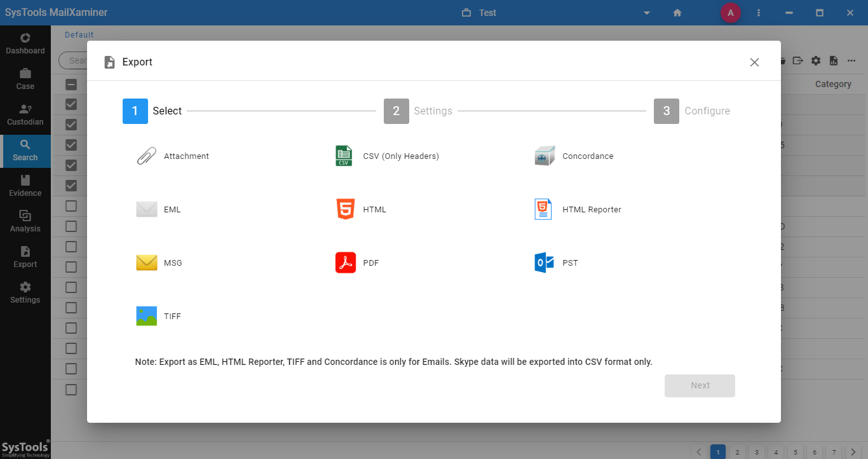Focus the search input field
Image resolution: width=868 pixels, height=459 pixels.
(x=72, y=60)
